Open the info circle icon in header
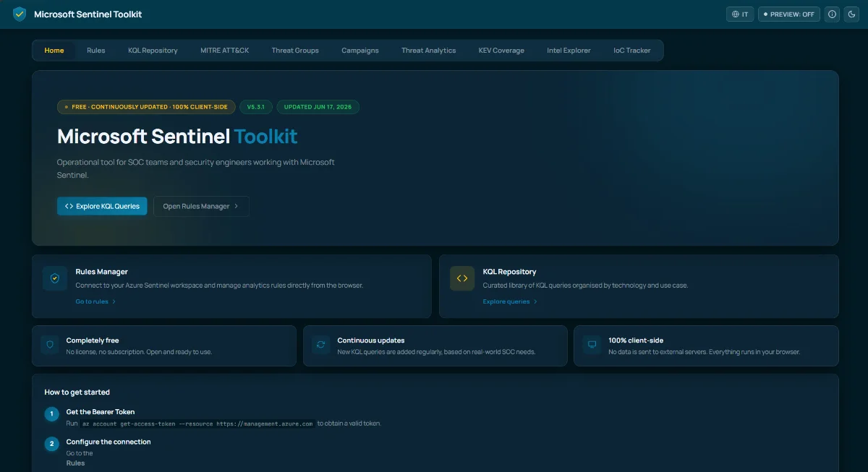Image resolution: width=868 pixels, height=472 pixels. [x=832, y=14]
